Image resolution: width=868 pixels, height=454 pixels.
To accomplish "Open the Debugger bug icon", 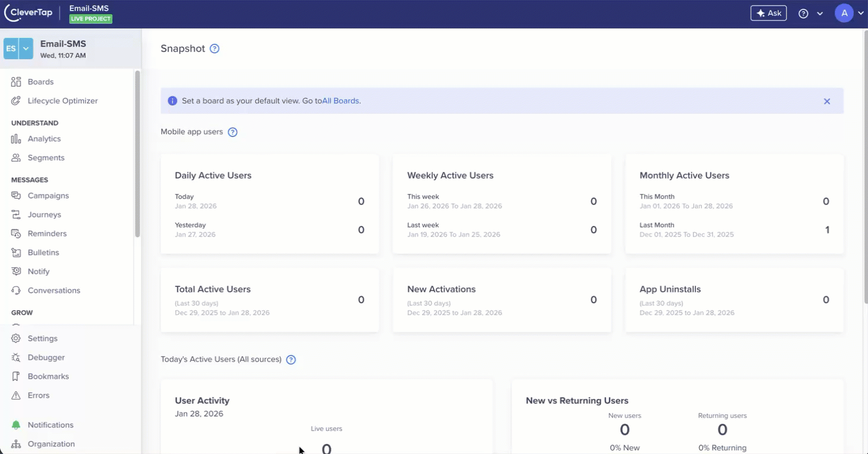I will click(x=16, y=357).
